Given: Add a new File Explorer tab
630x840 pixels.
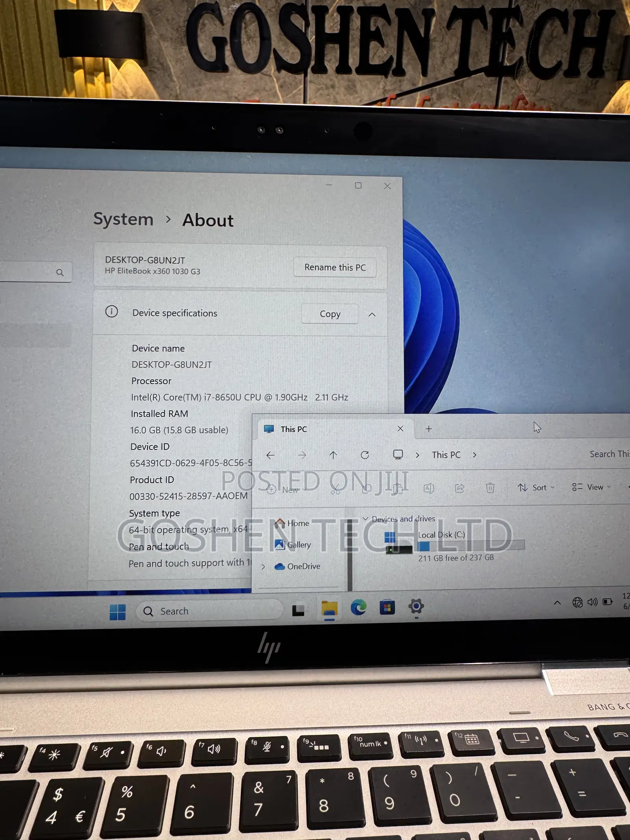Looking at the screenshot, I should tap(429, 428).
